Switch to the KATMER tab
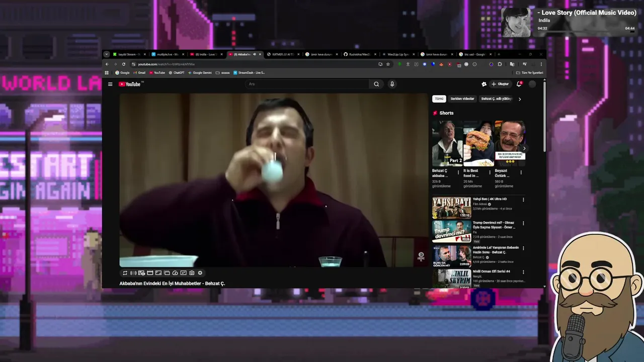 283,54
